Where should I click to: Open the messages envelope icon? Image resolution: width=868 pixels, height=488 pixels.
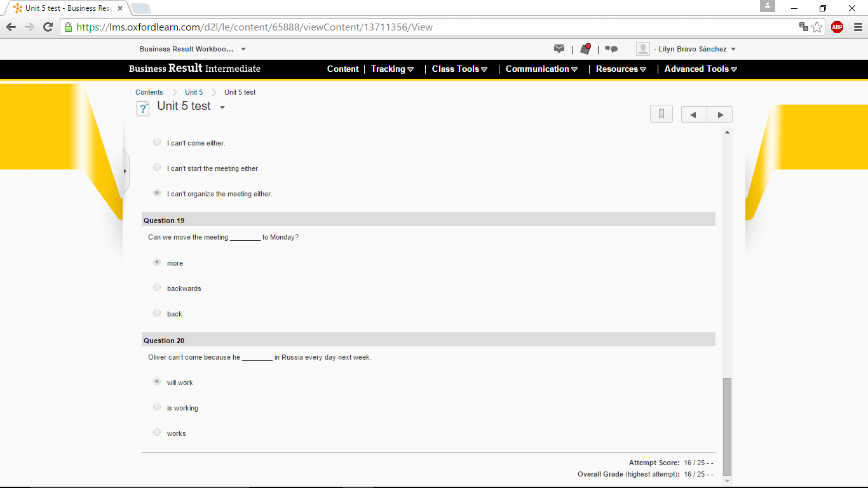coord(559,49)
